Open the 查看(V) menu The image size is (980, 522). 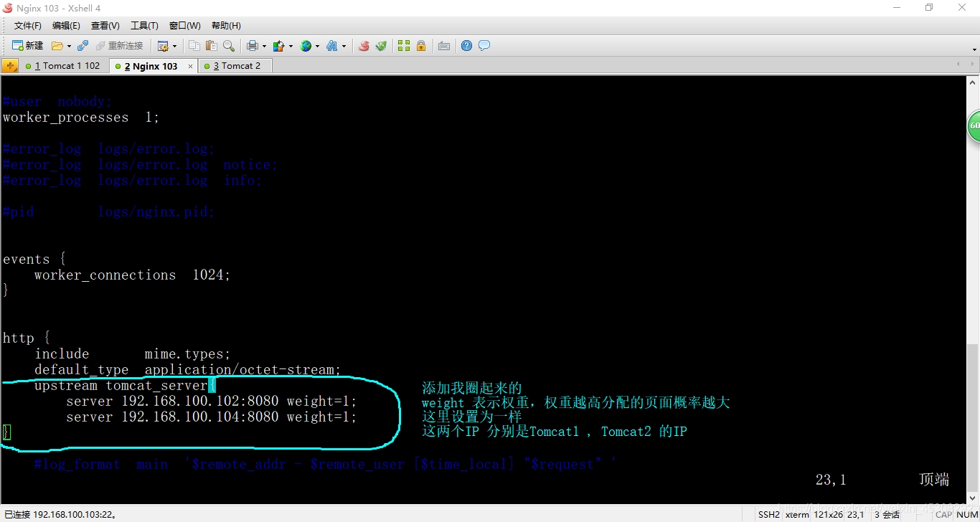click(105, 26)
